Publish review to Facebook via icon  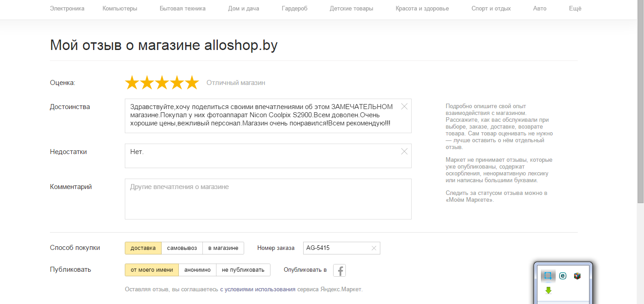pyautogui.click(x=339, y=270)
